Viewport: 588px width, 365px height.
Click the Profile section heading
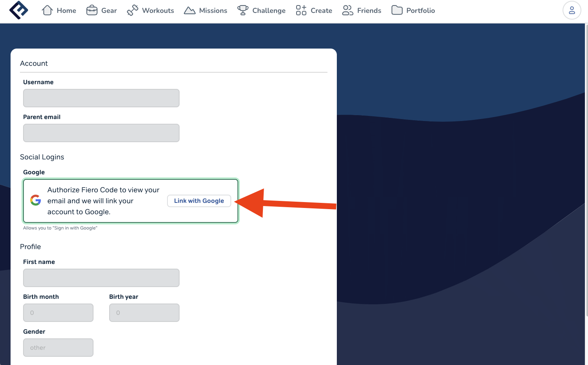tap(31, 247)
